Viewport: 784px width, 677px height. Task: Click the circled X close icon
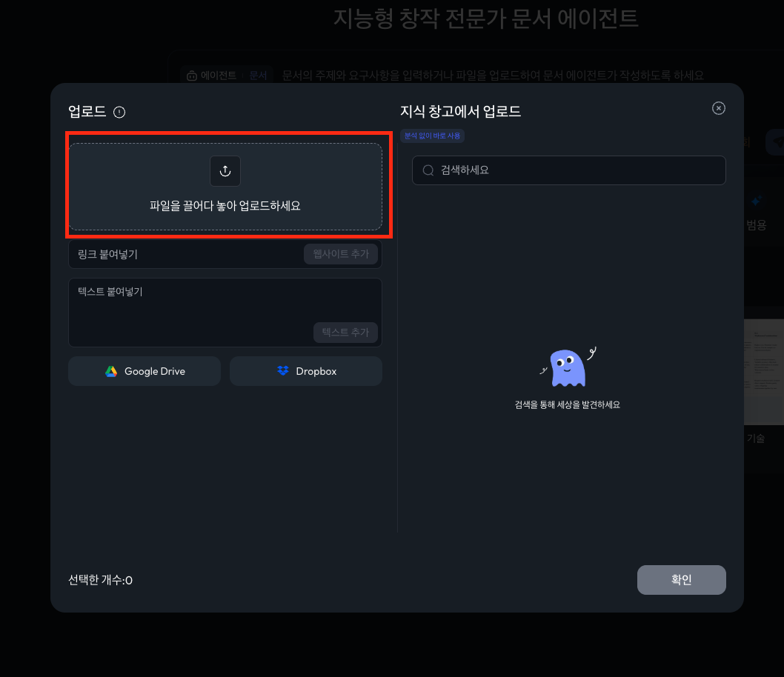pos(718,107)
